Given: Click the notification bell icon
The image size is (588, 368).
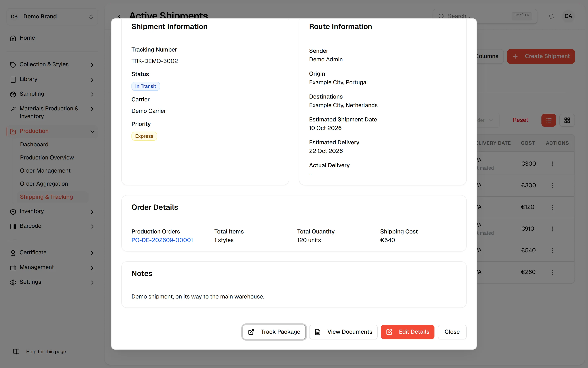Looking at the screenshot, I should tap(551, 16).
